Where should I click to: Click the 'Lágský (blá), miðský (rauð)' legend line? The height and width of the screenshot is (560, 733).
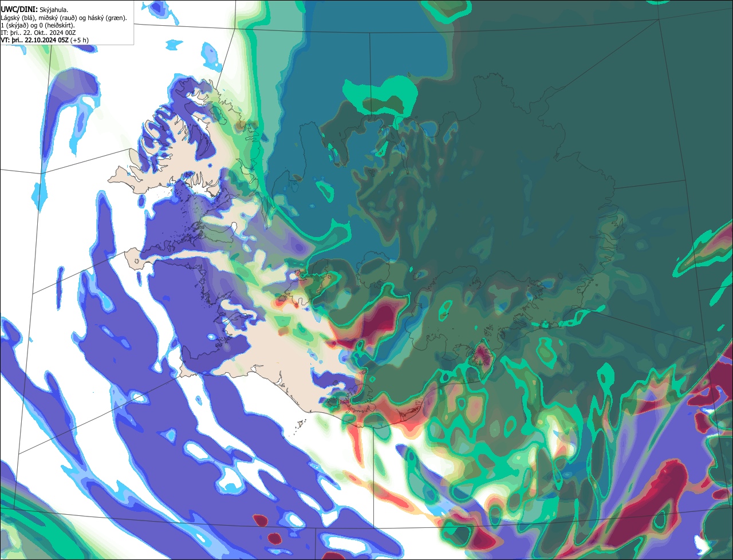tap(64, 18)
